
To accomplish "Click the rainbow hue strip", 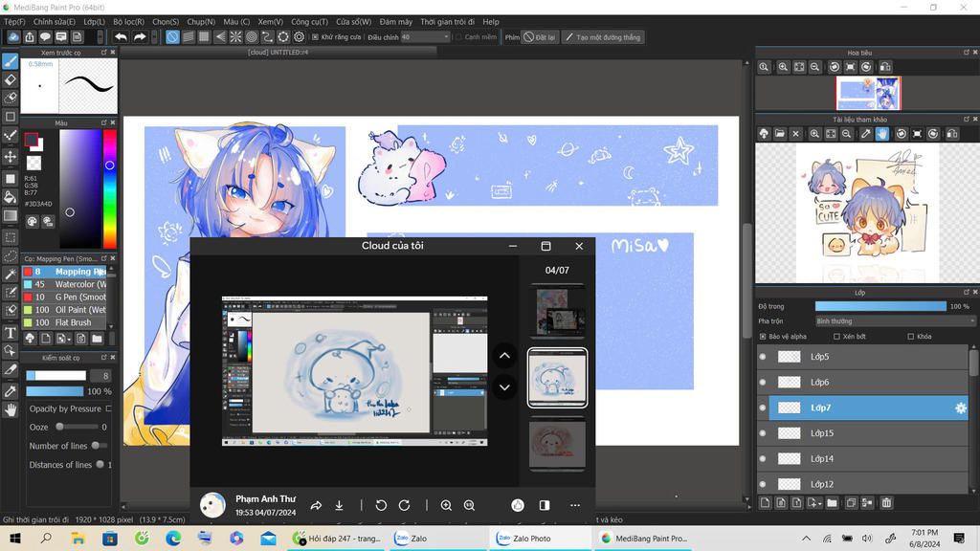I will point(109,188).
